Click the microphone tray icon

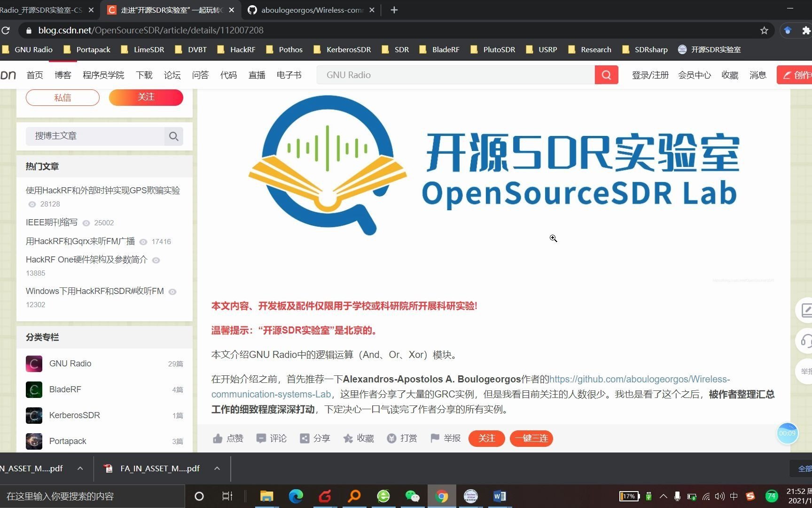point(677,496)
